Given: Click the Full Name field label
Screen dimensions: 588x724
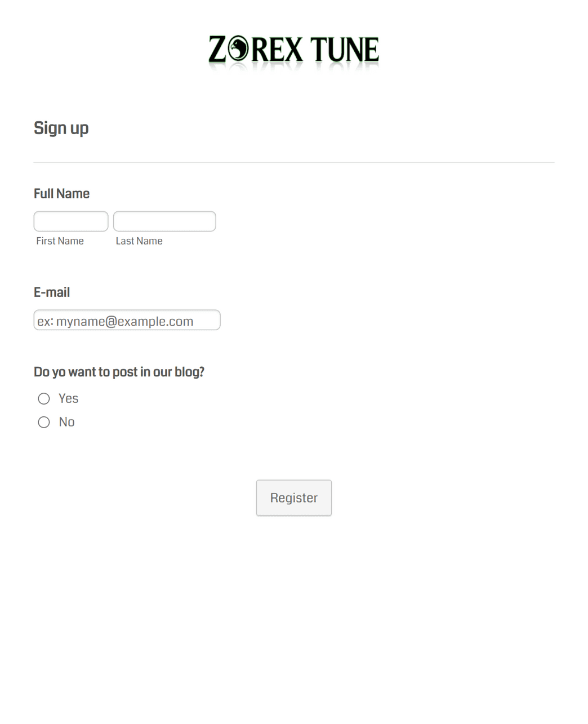Looking at the screenshot, I should (x=61, y=194).
